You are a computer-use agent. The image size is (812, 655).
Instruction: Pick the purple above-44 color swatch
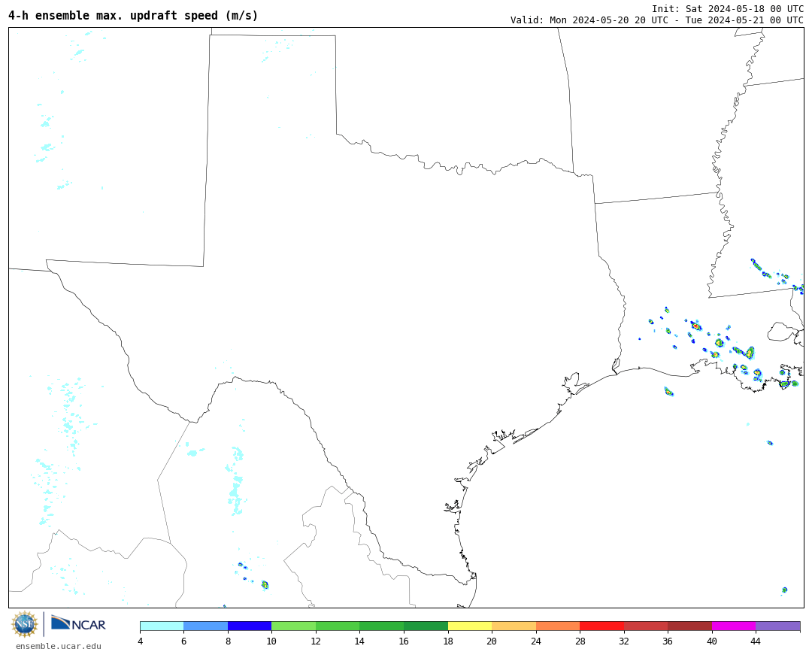pyautogui.click(x=778, y=626)
